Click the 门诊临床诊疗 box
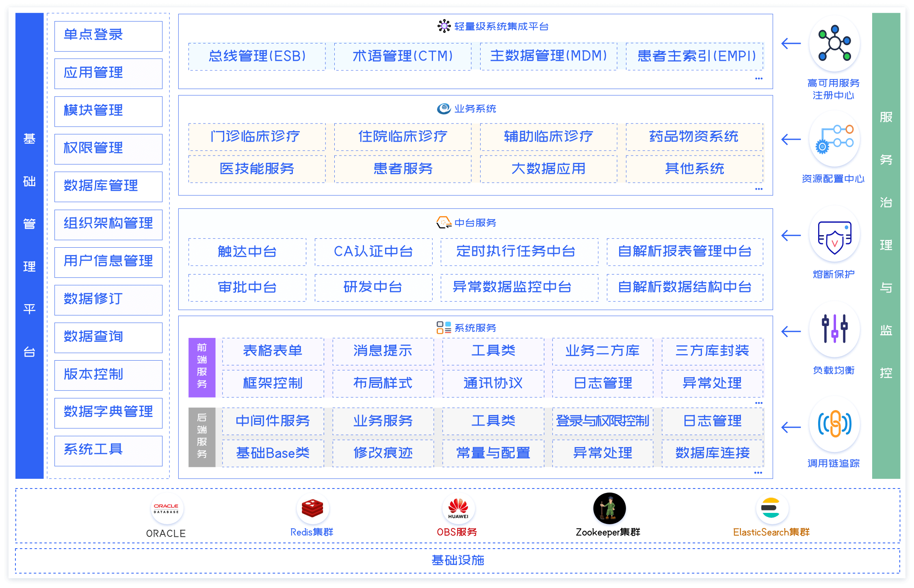This screenshot has height=588, width=914. click(257, 137)
